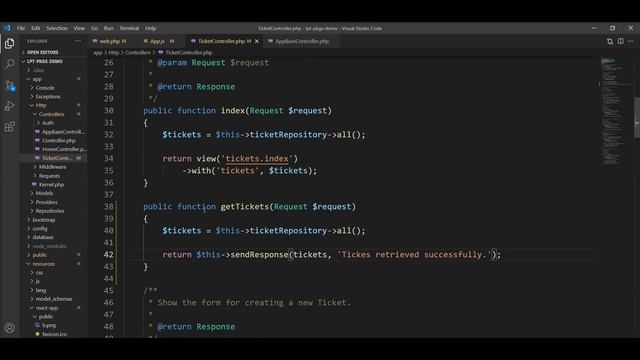
Task: Switch to the TicketController.php tab
Action: tap(222, 41)
